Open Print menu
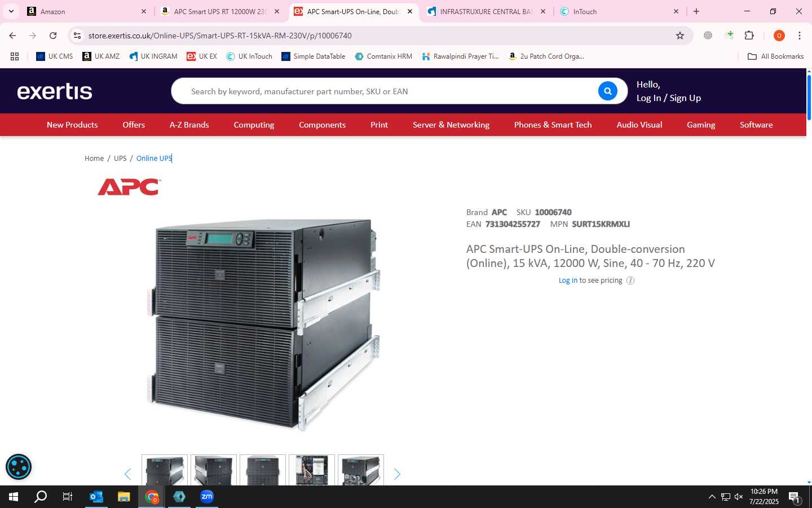Image resolution: width=812 pixels, height=508 pixels. pos(379,125)
